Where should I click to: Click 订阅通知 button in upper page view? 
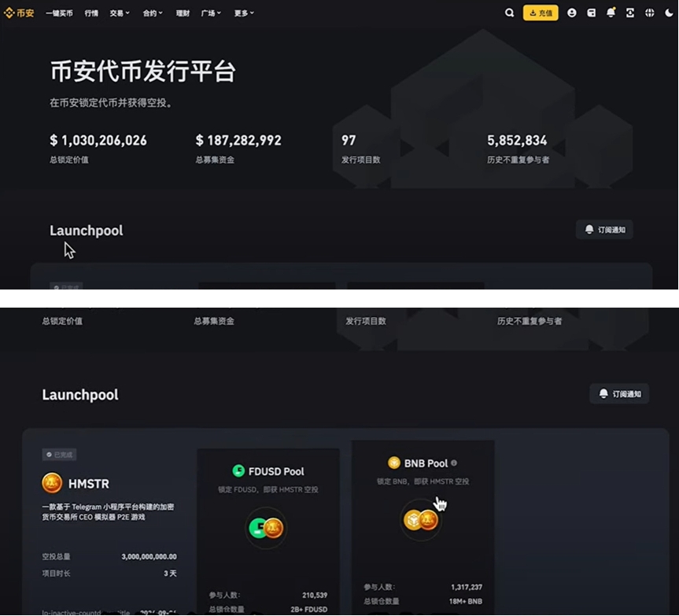(x=604, y=230)
